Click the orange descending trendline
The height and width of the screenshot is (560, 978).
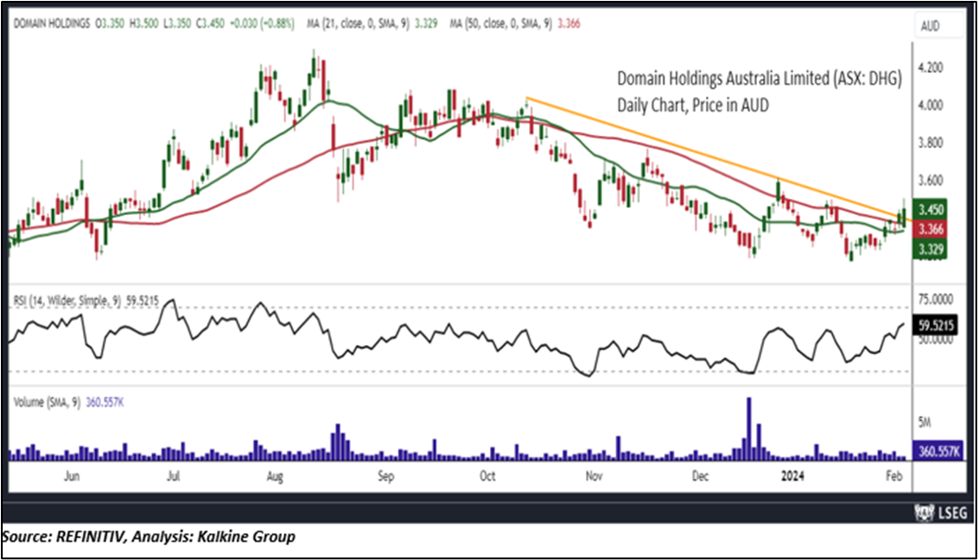coord(717,160)
